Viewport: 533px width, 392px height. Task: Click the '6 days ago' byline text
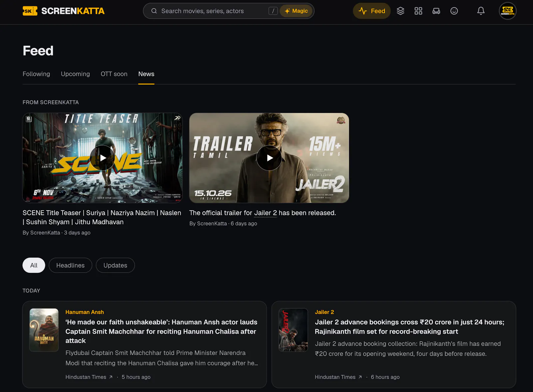coord(244,224)
